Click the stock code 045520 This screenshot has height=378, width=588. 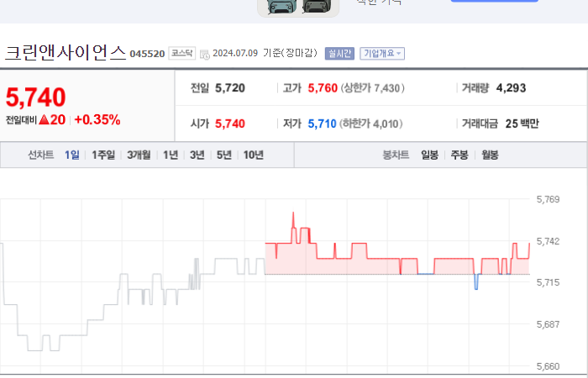tap(147, 54)
